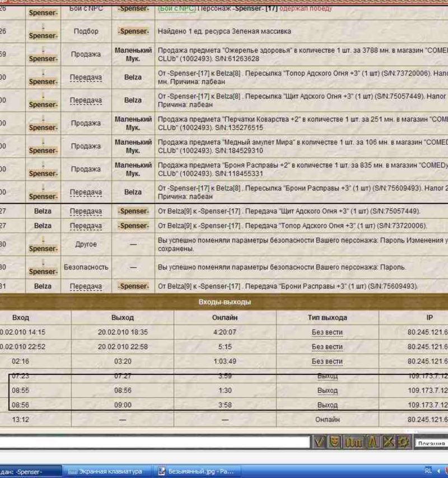The height and width of the screenshot is (478, 448).
Task: Click the gear settings icon in chat bar
Action: [x=404, y=442]
